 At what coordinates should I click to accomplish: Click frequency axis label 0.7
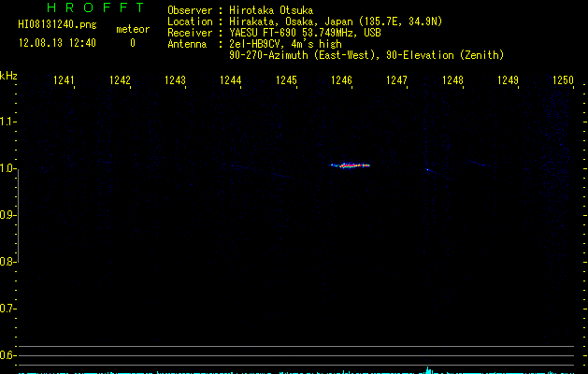click(7, 309)
